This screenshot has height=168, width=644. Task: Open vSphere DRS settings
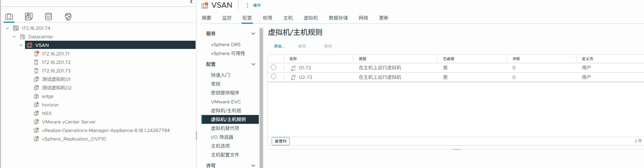click(x=226, y=44)
